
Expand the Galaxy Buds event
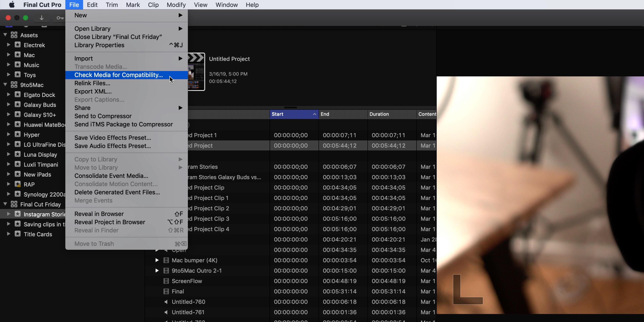point(8,104)
